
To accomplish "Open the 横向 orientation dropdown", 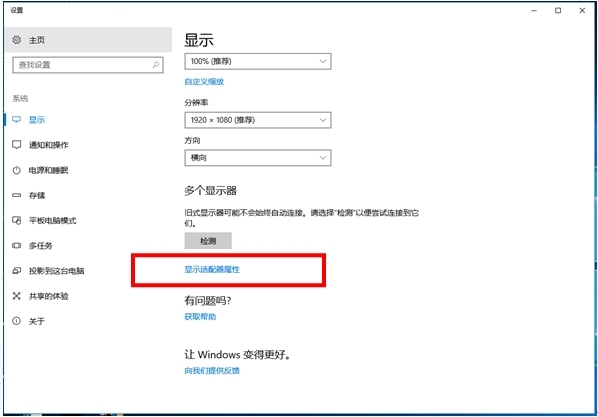I will tap(258, 158).
